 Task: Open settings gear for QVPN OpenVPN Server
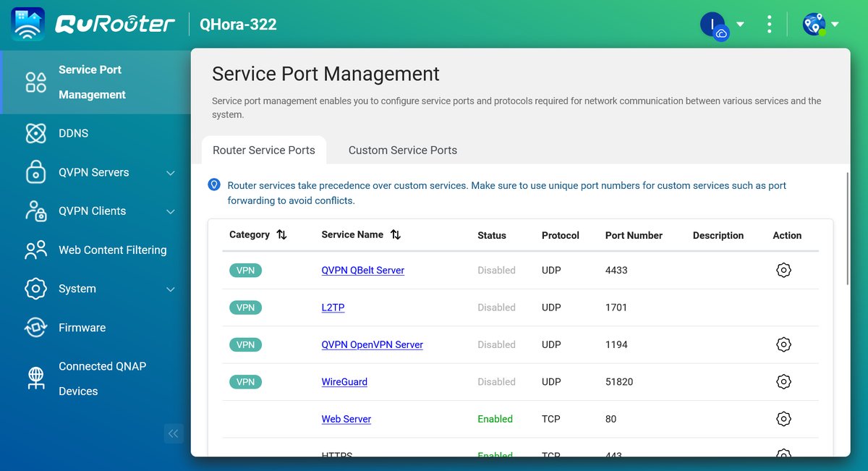tap(783, 344)
